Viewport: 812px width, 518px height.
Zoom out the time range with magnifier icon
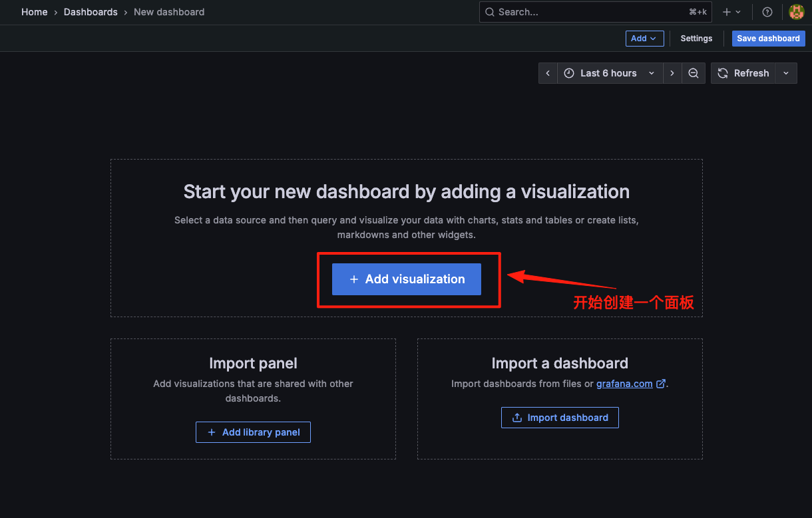(x=694, y=73)
